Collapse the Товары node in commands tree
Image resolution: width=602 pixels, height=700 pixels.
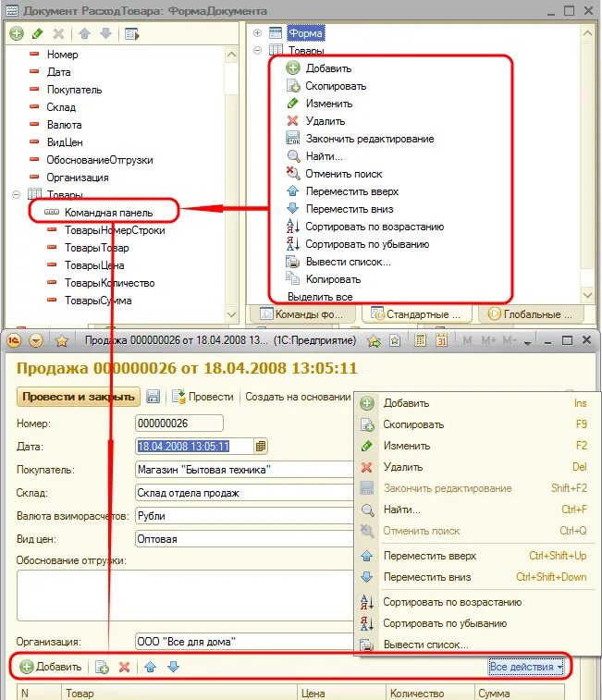pos(257,50)
